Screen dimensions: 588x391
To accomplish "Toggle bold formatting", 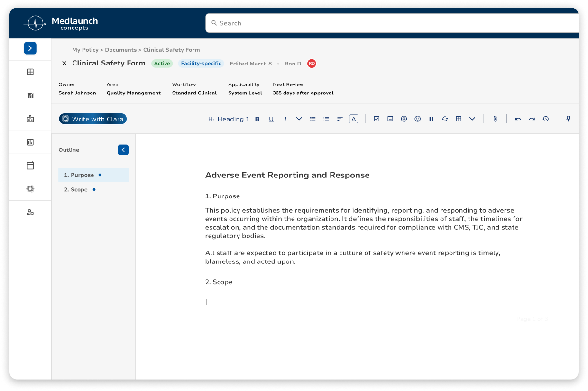I will click(x=257, y=119).
